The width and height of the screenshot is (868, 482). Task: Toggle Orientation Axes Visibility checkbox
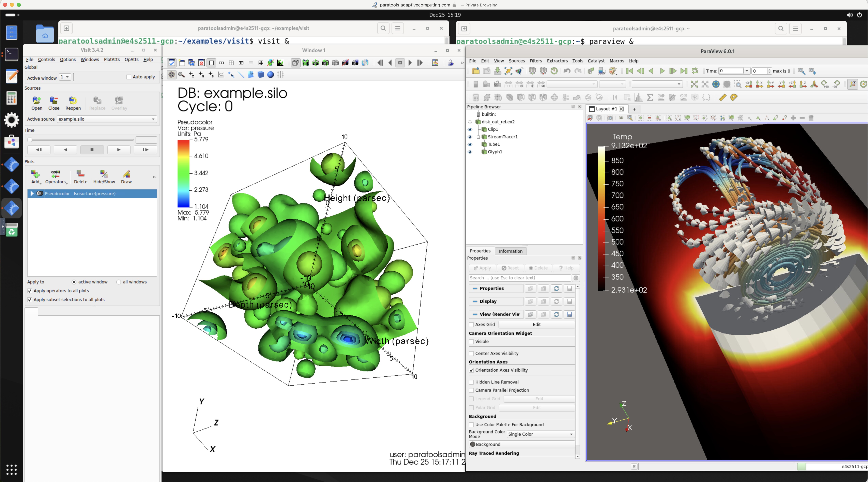pos(471,370)
